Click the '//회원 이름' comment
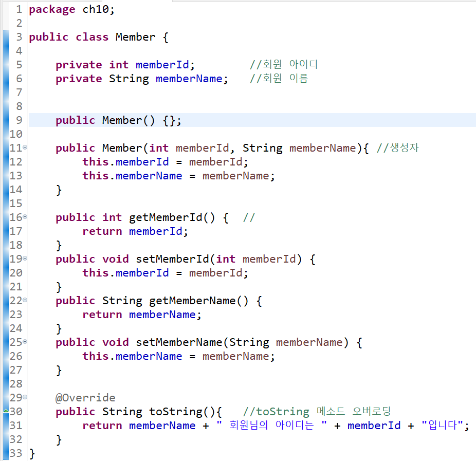This screenshot has width=476, height=461. (279, 78)
